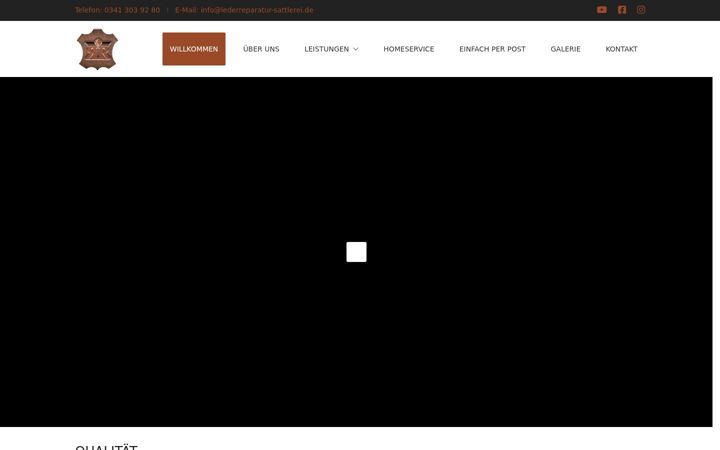Click the white square on black video

click(356, 252)
